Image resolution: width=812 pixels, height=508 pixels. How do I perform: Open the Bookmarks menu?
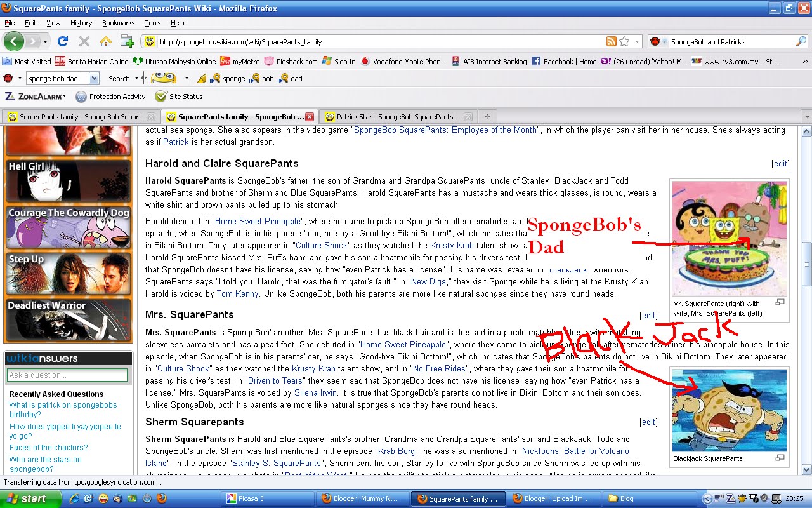(118, 23)
